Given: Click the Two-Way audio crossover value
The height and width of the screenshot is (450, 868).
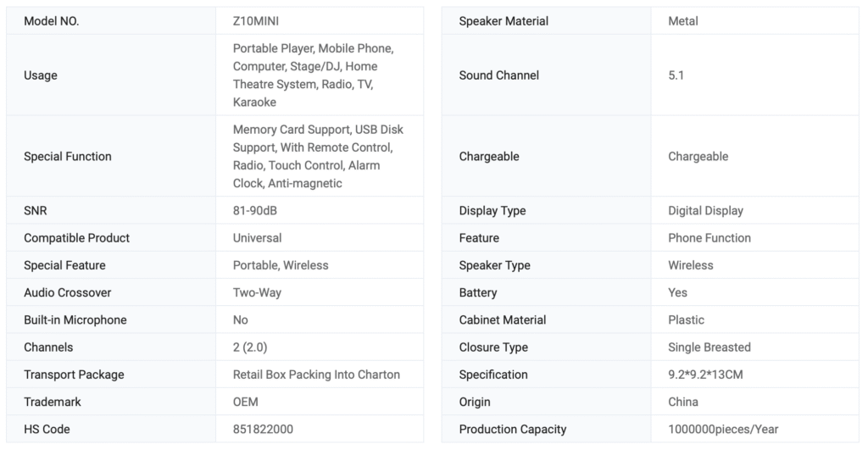Looking at the screenshot, I should pyautogui.click(x=257, y=292).
